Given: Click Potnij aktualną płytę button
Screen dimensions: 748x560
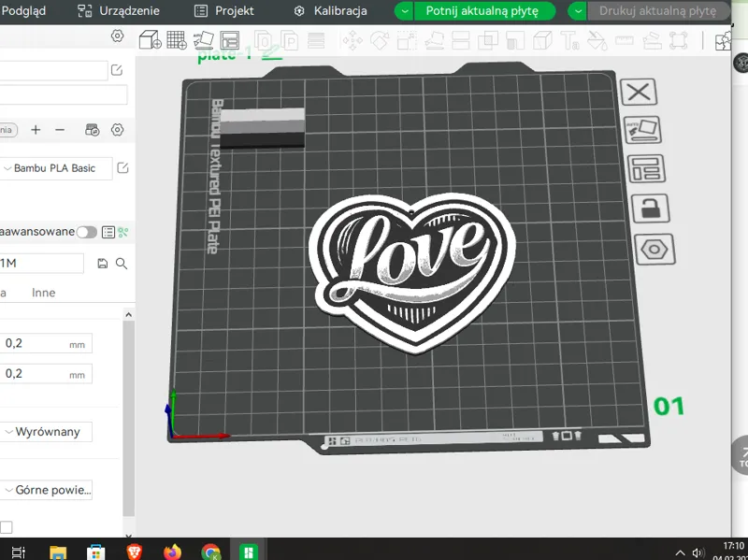Looking at the screenshot, I should click(x=482, y=11).
